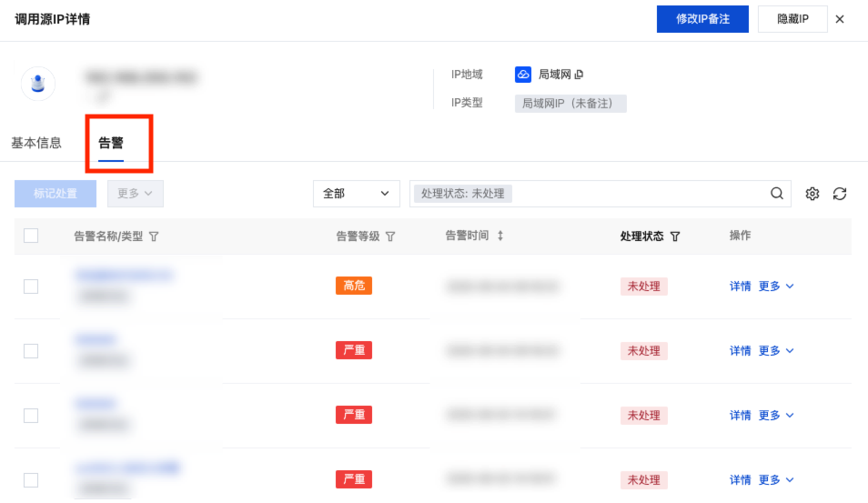Click the refresh list icon
This screenshot has height=503, width=868.
(x=840, y=194)
